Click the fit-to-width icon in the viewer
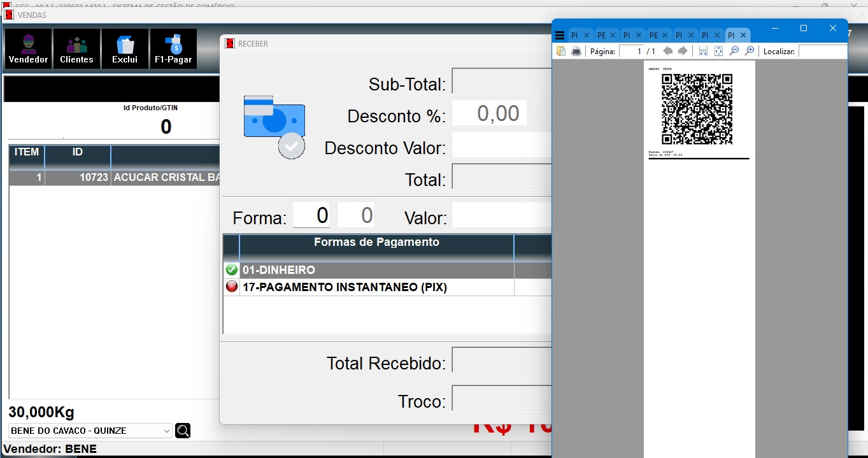The image size is (868, 458). pos(703,51)
